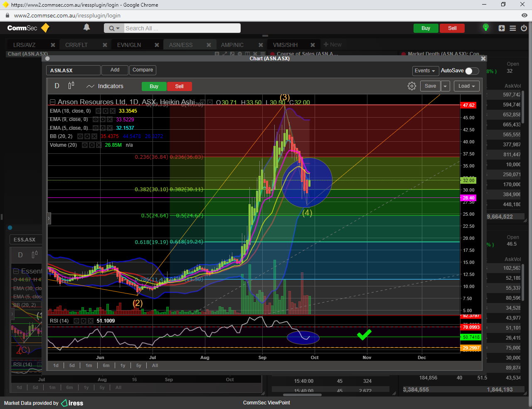Remove the Volume (20) indicator

pos(99,145)
